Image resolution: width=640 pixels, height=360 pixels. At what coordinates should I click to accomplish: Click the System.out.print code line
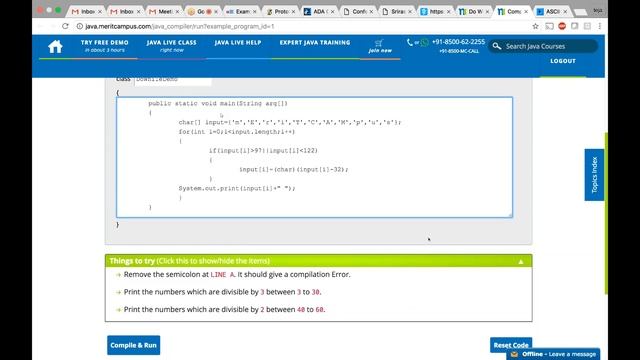pyautogui.click(x=237, y=188)
